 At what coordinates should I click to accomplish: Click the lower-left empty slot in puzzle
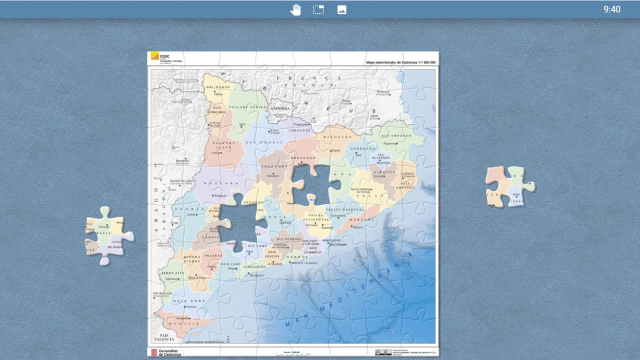point(242,223)
